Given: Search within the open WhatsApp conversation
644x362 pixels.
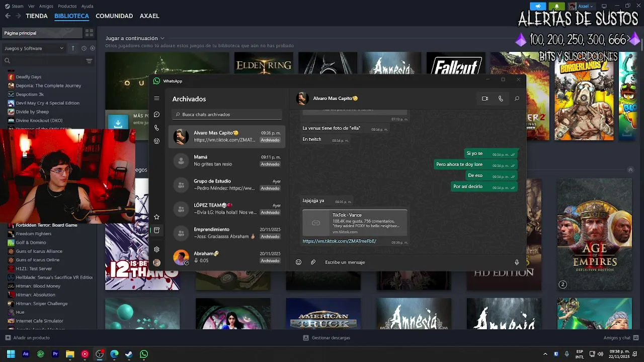Looking at the screenshot, I should click(x=517, y=99).
